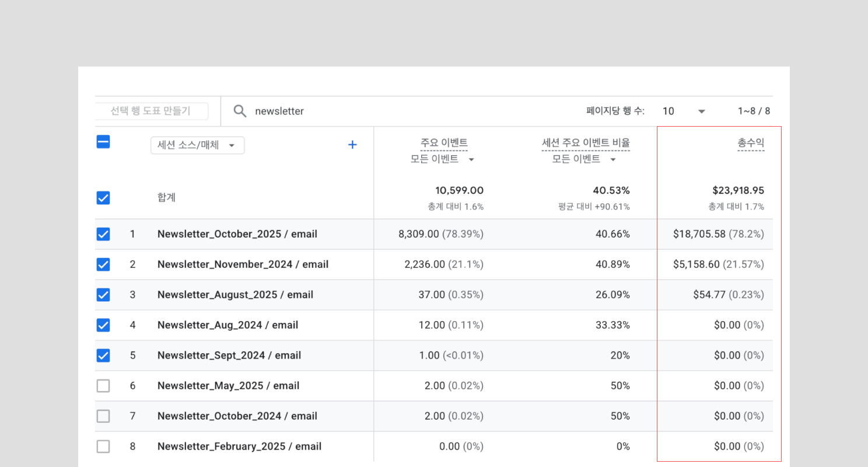Screen dimensions: 868x467
Task: Add a dimension with the plus icon
Action: coord(352,145)
